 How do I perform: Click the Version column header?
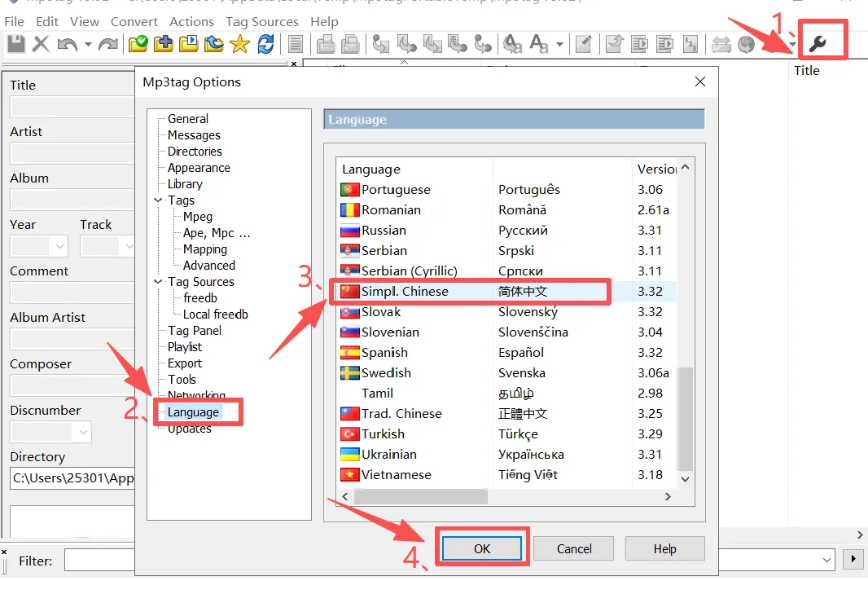pos(655,169)
